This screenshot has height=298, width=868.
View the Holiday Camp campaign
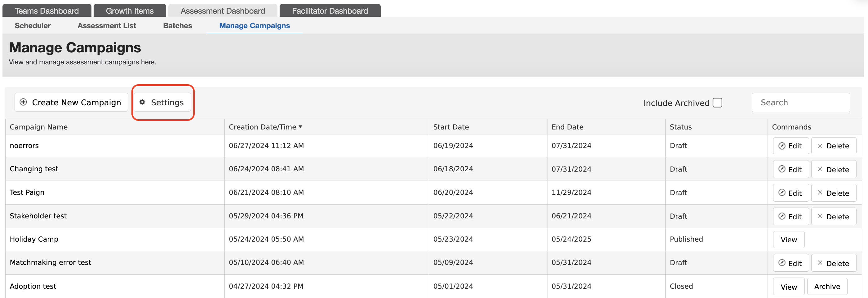pyautogui.click(x=788, y=239)
